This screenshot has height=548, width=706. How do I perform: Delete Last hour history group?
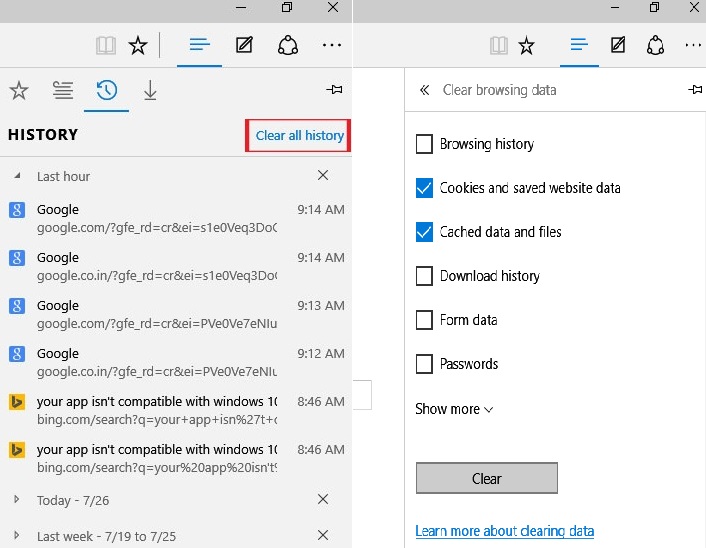click(x=323, y=175)
